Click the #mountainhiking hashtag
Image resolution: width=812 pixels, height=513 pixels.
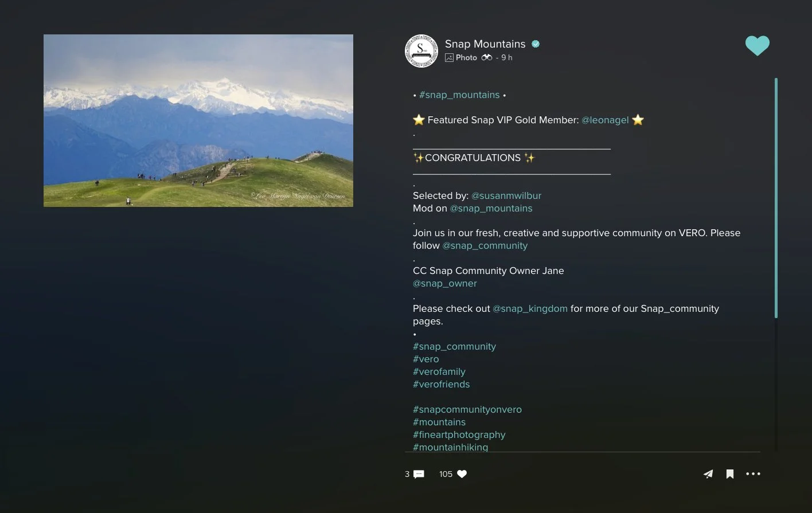[450, 447]
